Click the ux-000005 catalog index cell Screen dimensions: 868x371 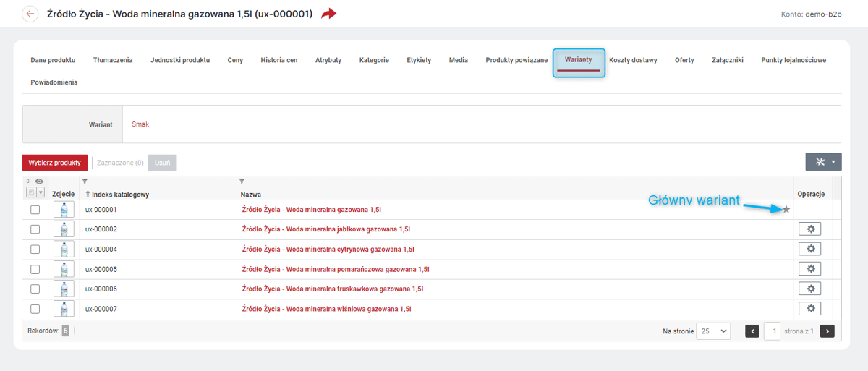101,269
